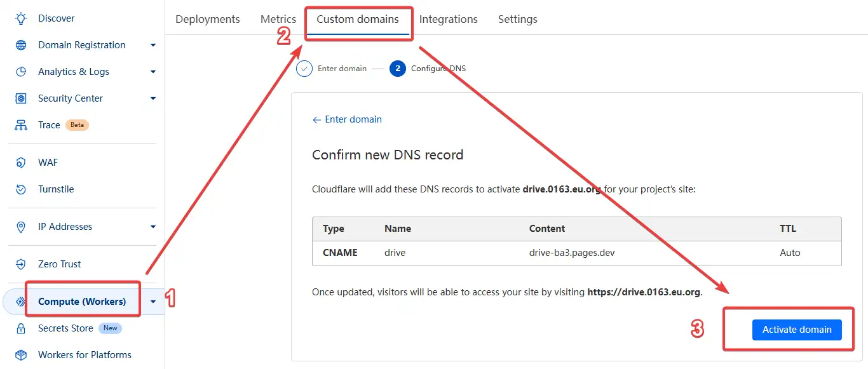The height and width of the screenshot is (369, 868).
Task: Open the Deployments tab
Action: click(208, 19)
